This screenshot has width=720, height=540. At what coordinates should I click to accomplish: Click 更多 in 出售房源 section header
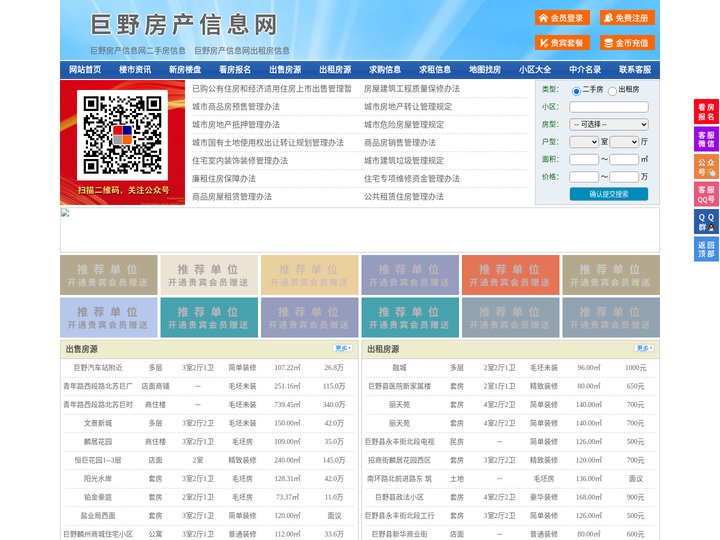pyautogui.click(x=343, y=348)
